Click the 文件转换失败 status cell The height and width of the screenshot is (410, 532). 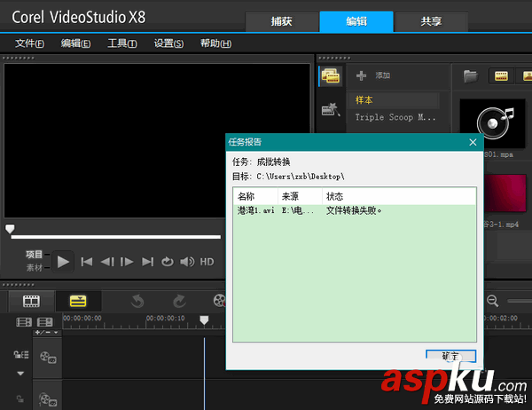pyautogui.click(x=354, y=210)
